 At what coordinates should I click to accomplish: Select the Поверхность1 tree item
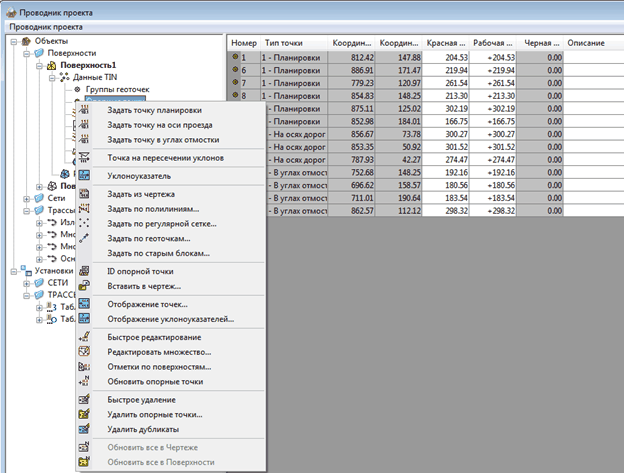click(x=88, y=65)
